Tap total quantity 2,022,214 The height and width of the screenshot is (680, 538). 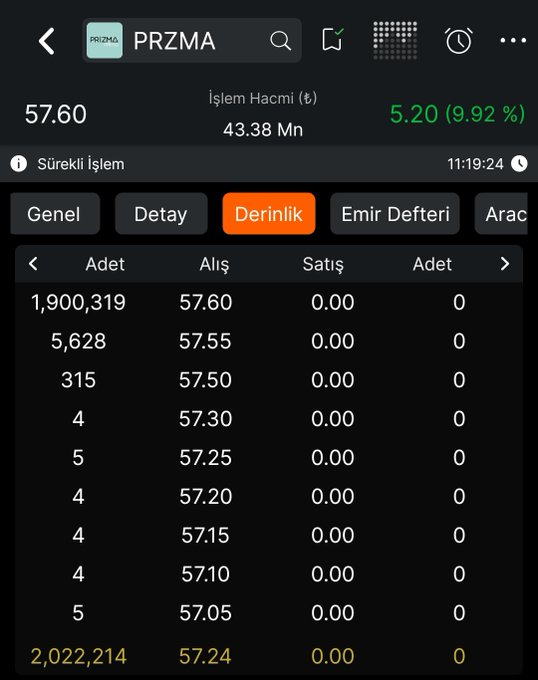[x=78, y=656]
